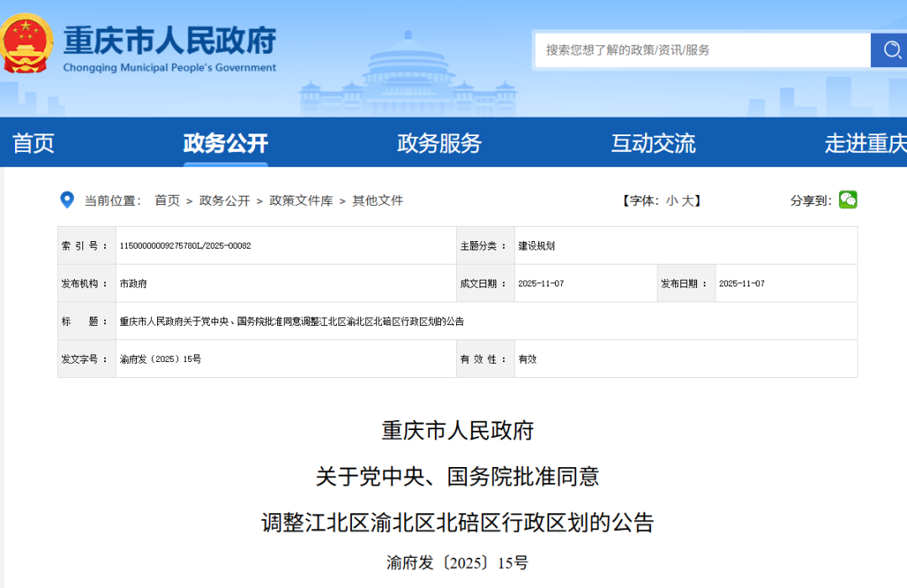Click the national emblem logo

click(x=27, y=43)
